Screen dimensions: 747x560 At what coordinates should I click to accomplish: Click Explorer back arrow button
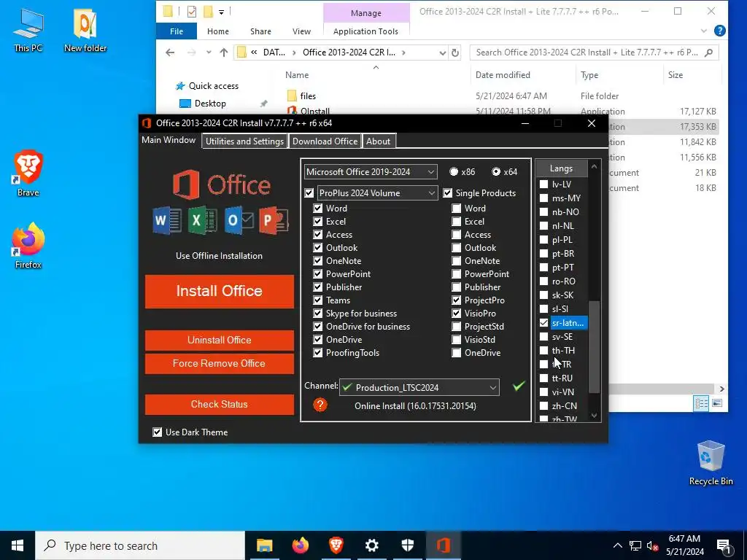point(170,52)
